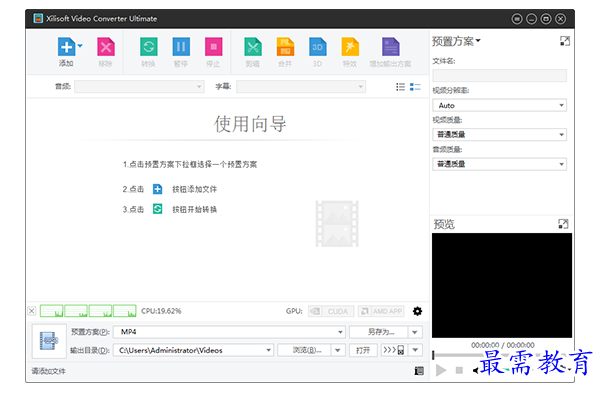Screen dimensions: 601x394
Task: Close the CPU usage graph with X
Action: 32,311
